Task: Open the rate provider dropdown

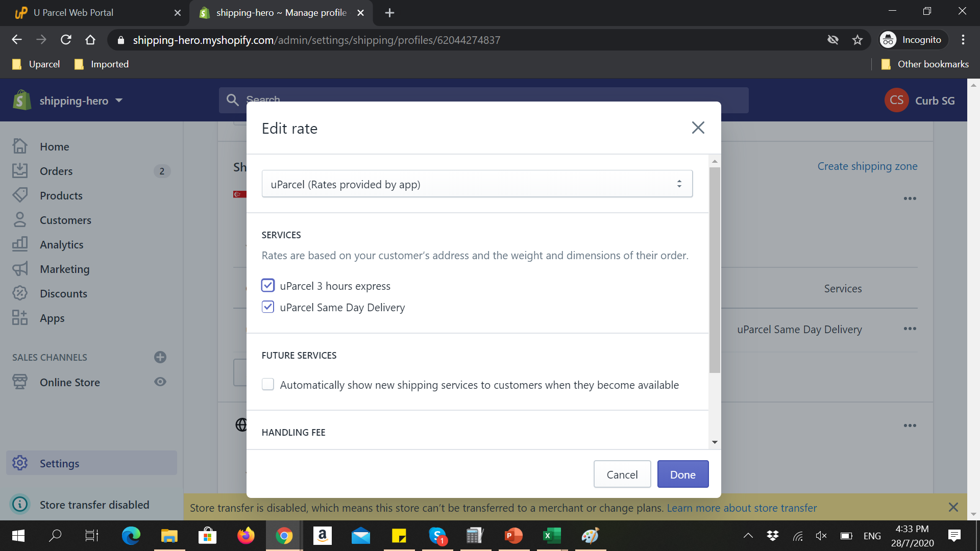Action: tap(476, 184)
